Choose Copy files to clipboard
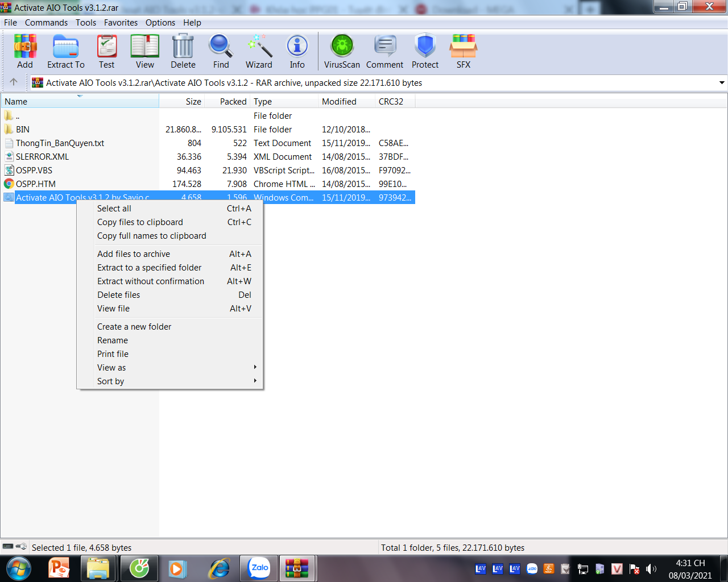Image resolution: width=728 pixels, height=582 pixels. click(169, 222)
